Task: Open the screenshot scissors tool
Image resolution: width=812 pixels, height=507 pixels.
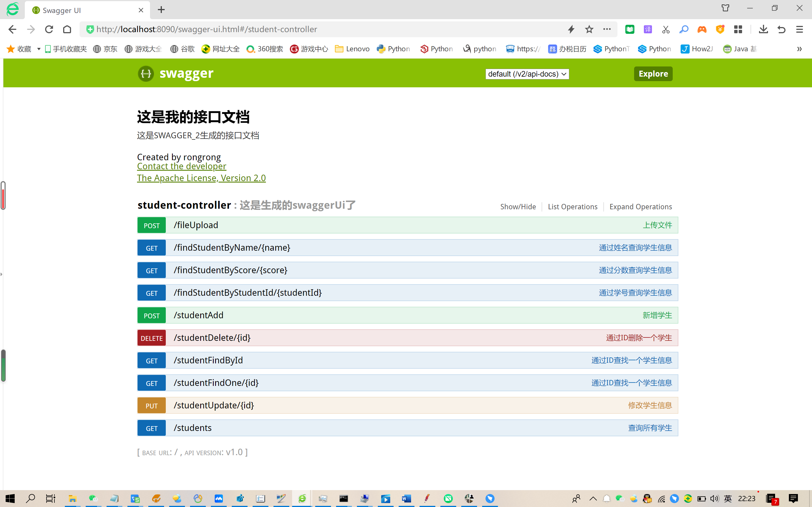Action: [x=666, y=30]
